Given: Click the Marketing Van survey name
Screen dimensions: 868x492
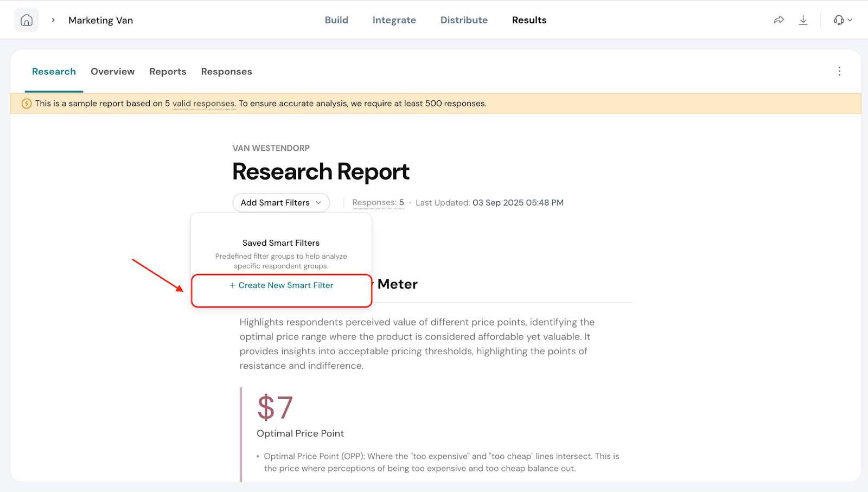Looking at the screenshot, I should [100, 20].
